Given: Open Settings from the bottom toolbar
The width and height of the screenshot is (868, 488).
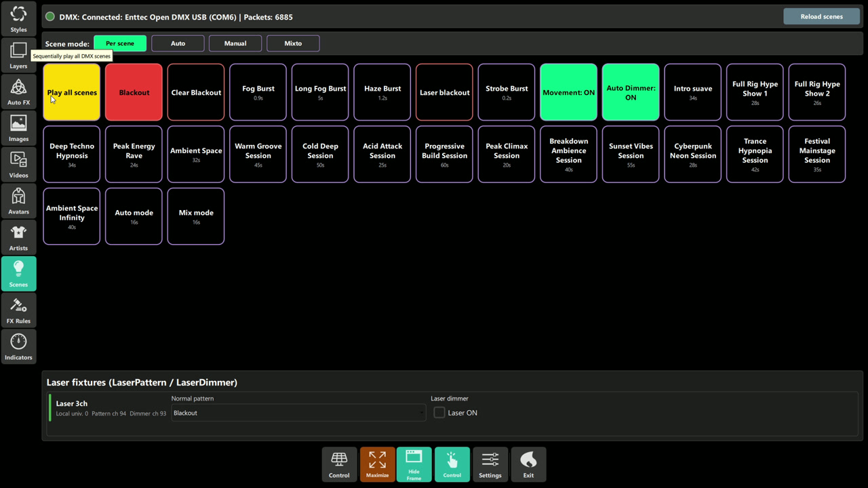Looking at the screenshot, I should tap(490, 464).
